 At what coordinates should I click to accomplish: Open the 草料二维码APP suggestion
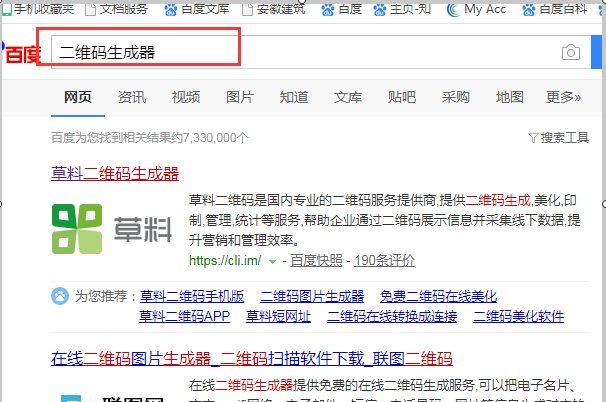coord(184,317)
